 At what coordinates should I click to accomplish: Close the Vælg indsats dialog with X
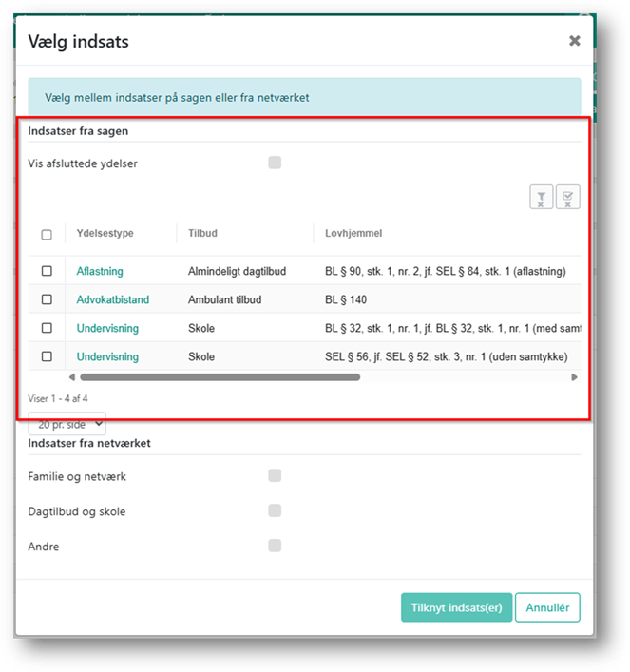tap(574, 41)
